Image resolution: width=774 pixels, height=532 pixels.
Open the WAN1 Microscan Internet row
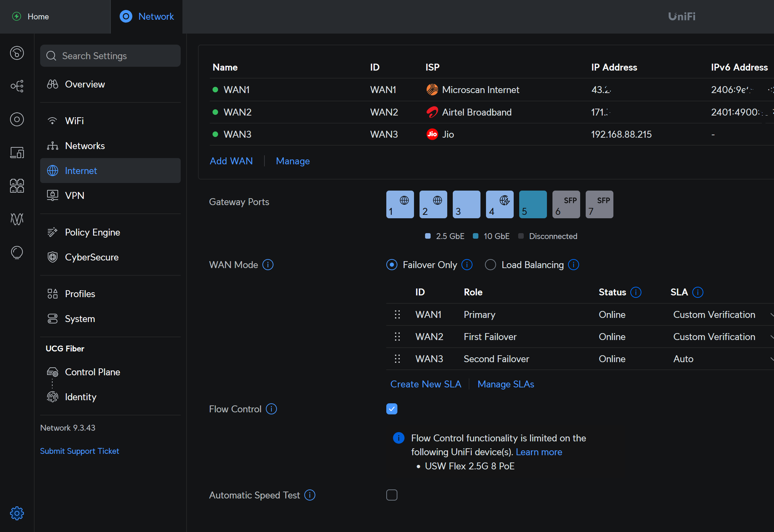[x=492, y=90]
